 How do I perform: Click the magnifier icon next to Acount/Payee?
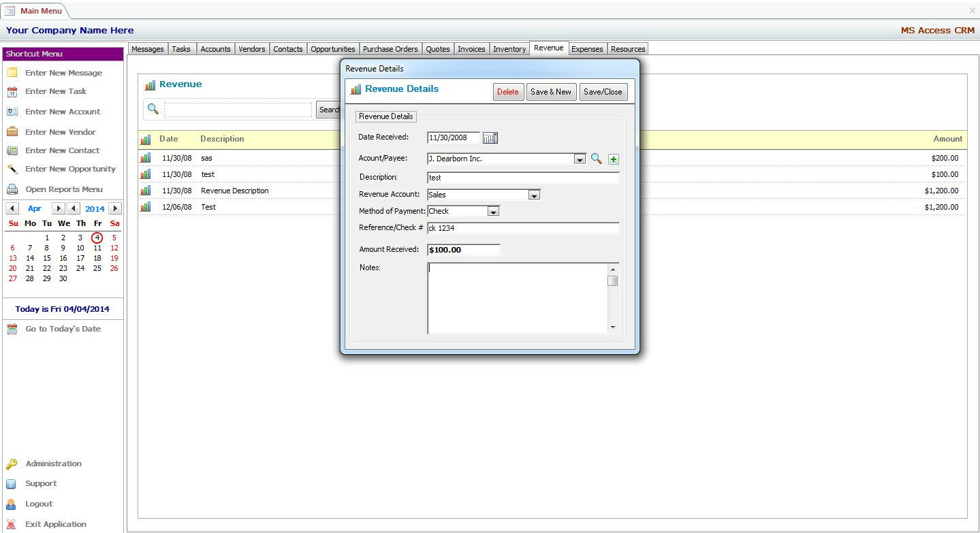[x=596, y=159]
